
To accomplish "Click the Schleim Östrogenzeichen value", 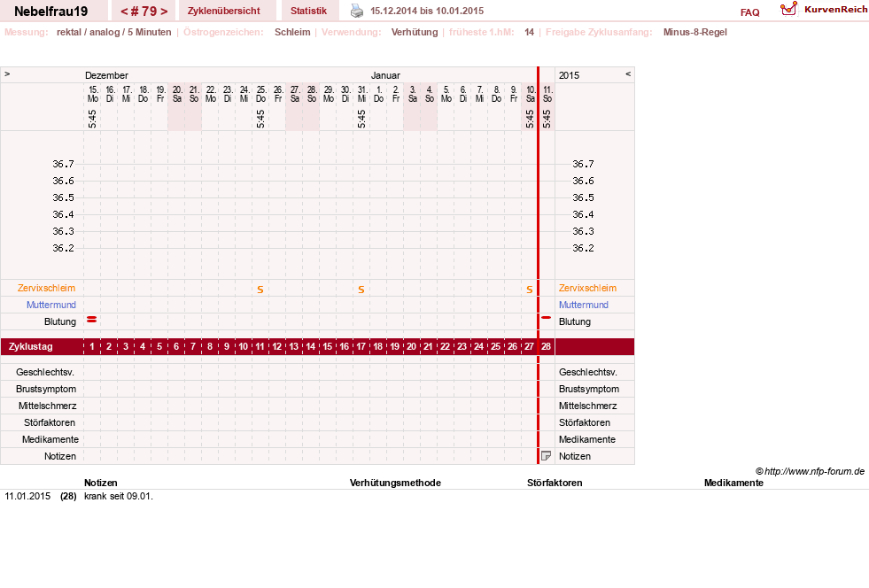I will coord(292,32).
